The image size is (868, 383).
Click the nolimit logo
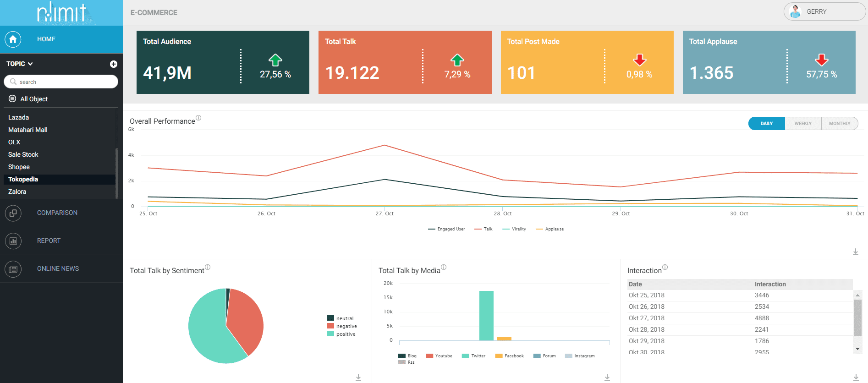62,12
